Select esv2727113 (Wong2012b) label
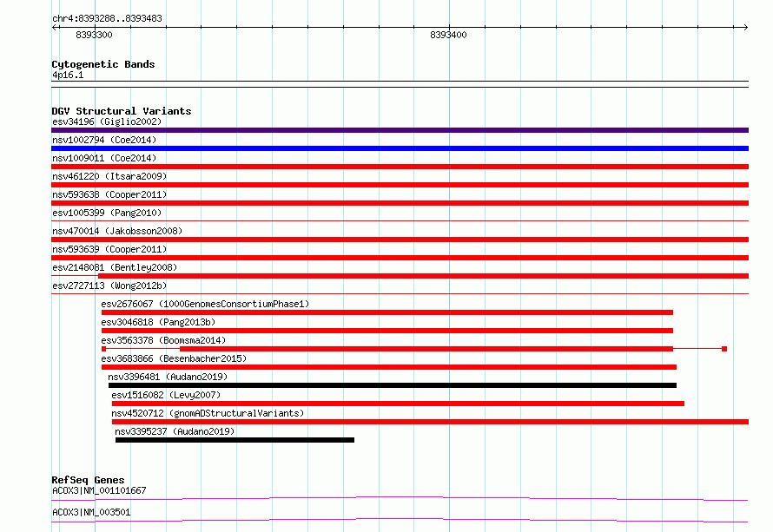Viewport: 773px width, 532px height. click(109, 286)
